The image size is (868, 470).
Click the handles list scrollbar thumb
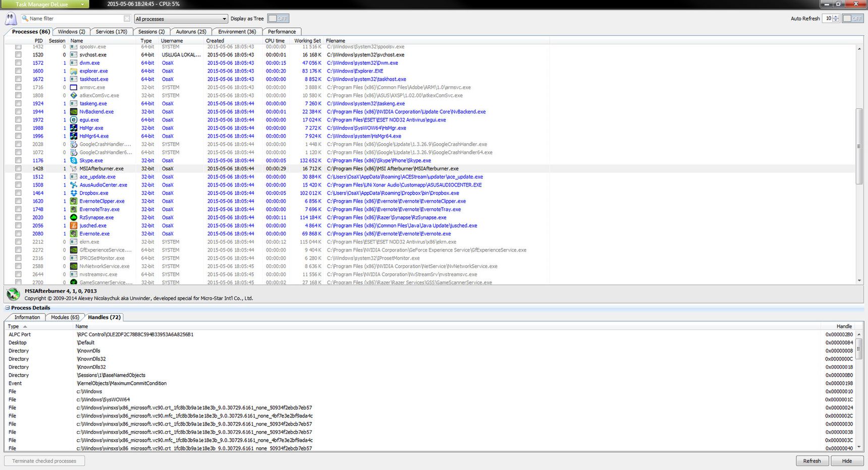pyautogui.click(x=859, y=349)
